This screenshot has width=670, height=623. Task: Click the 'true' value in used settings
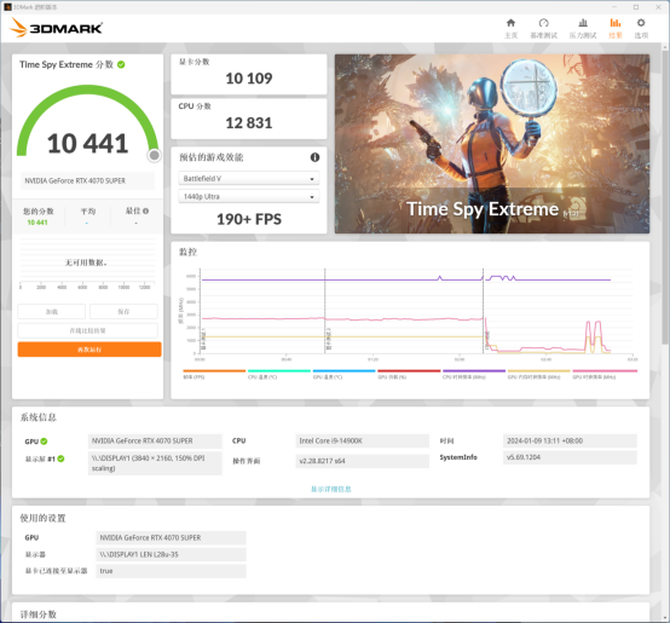[171, 571]
